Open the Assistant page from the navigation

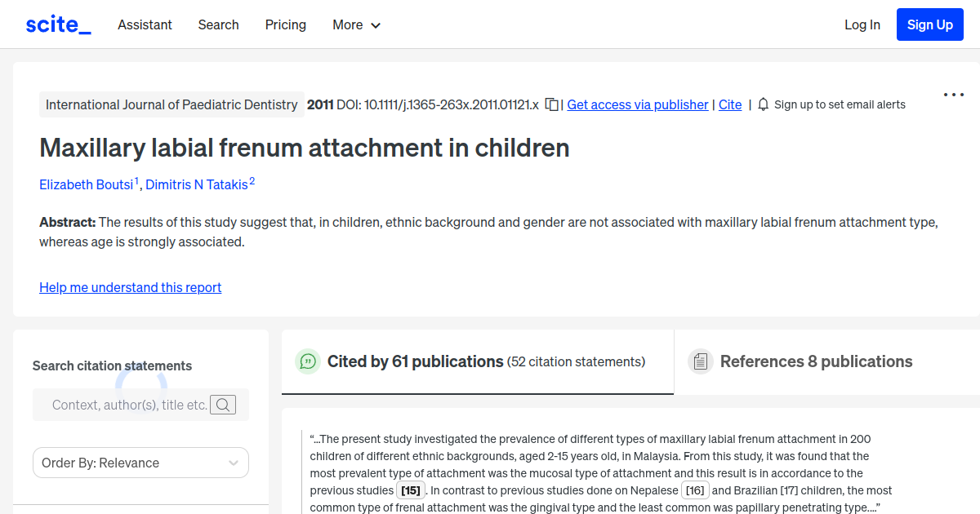tap(145, 25)
